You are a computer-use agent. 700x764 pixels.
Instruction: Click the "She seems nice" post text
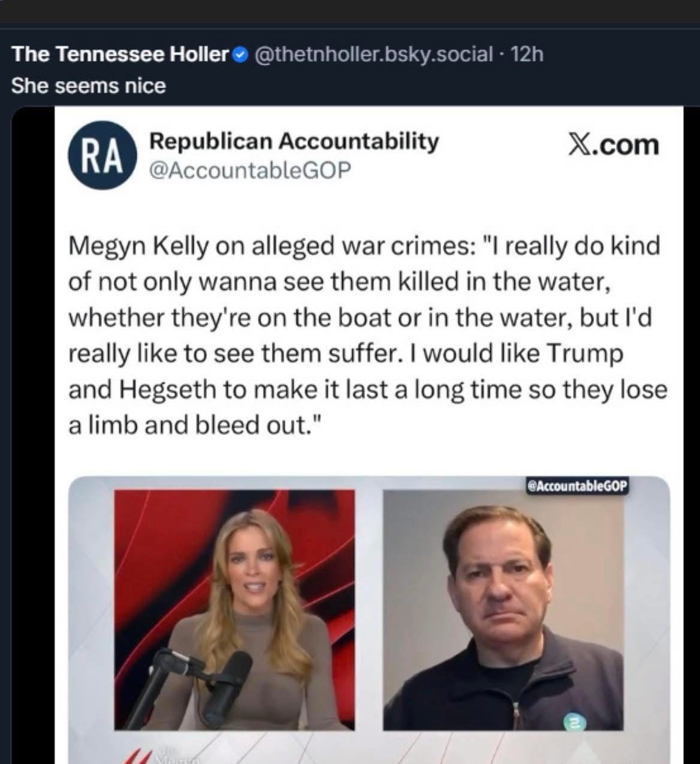[88, 86]
